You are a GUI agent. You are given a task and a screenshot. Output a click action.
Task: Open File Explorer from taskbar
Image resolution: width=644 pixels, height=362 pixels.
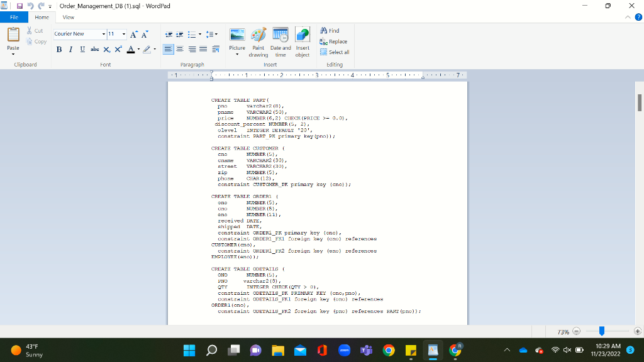pyautogui.click(x=278, y=351)
